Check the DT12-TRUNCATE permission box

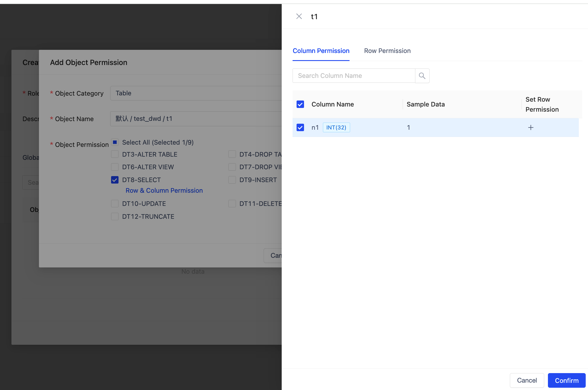(115, 216)
